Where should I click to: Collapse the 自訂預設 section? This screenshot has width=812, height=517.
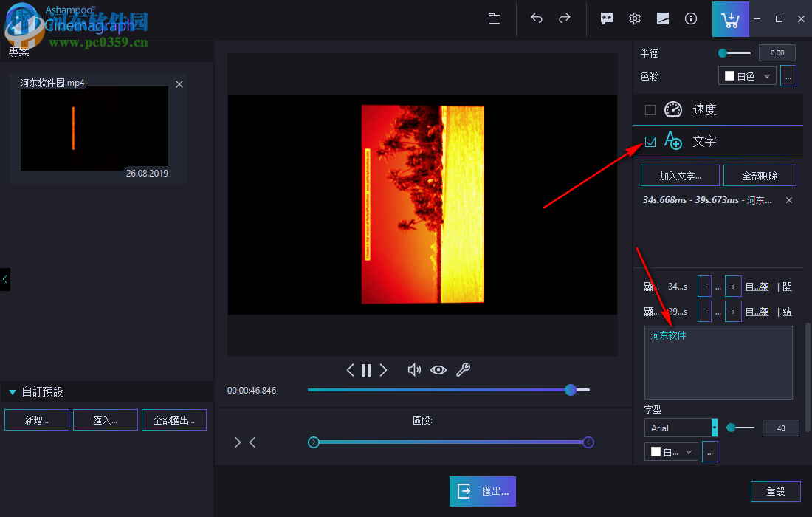point(11,391)
